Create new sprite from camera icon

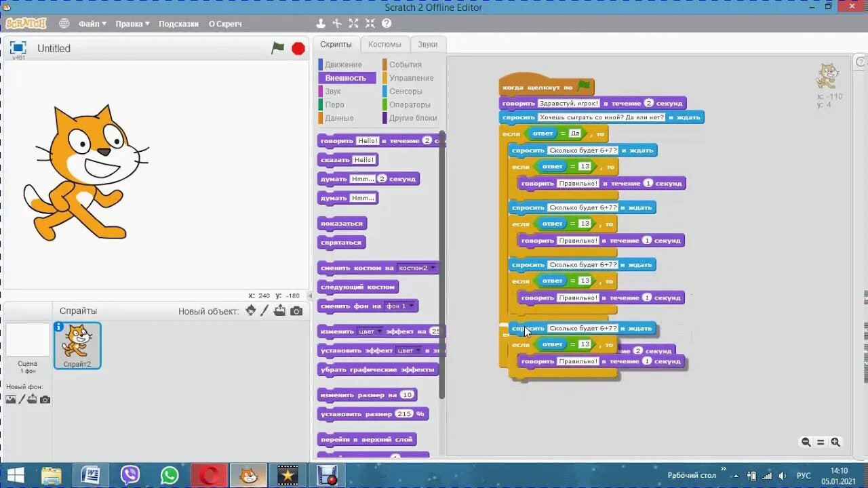[296, 311]
